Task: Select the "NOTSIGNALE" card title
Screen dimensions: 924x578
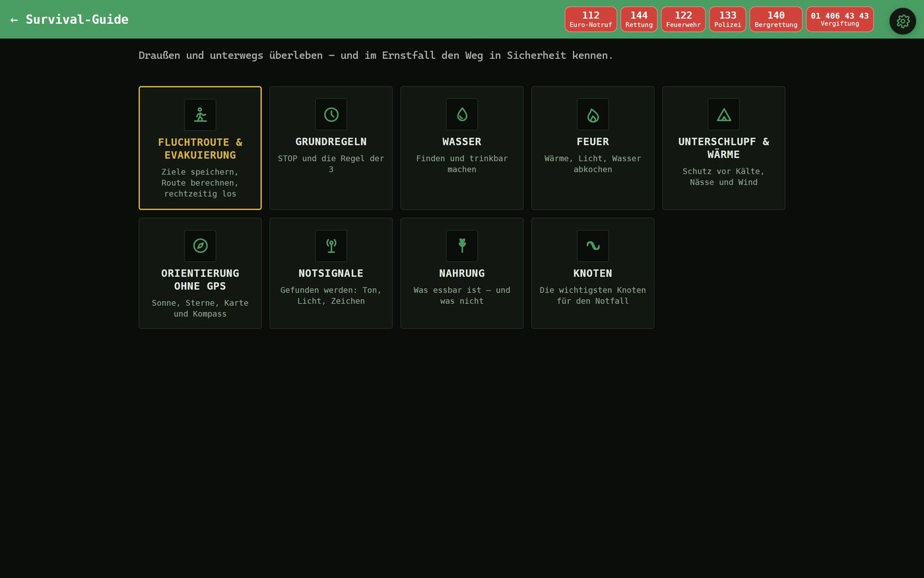Action: tap(331, 273)
